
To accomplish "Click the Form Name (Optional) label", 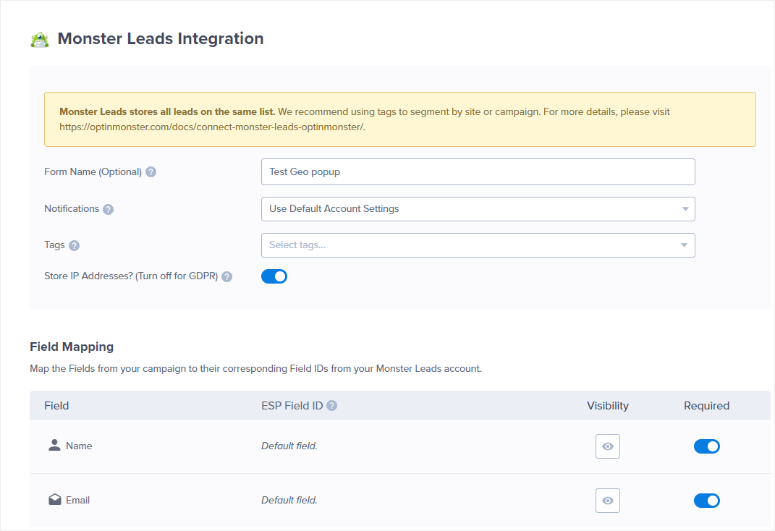I will click(x=93, y=172).
